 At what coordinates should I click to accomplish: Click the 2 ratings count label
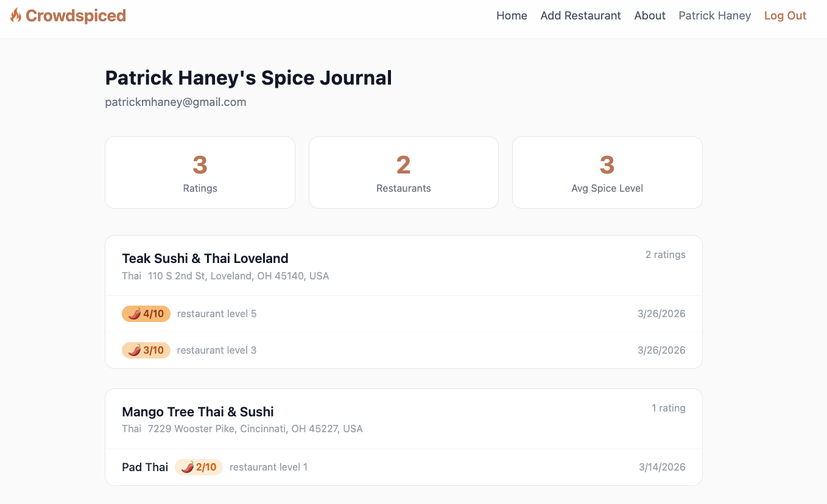(x=666, y=254)
